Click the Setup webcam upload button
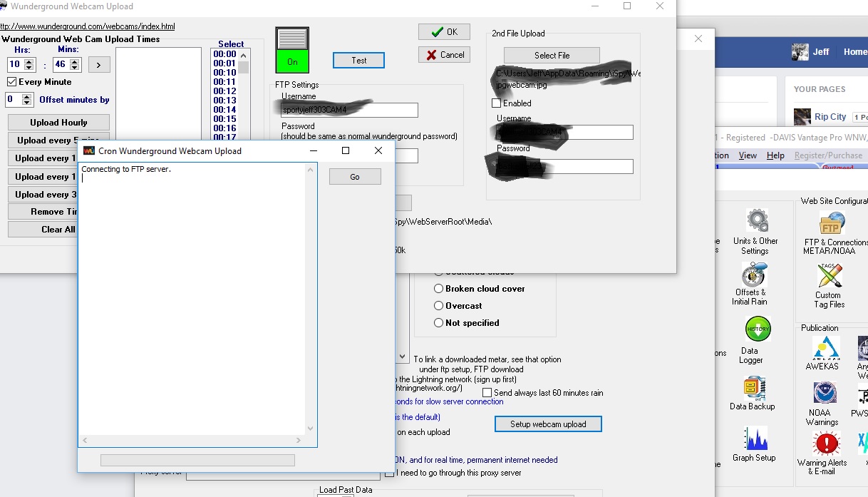The image size is (868, 497). click(548, 424)
